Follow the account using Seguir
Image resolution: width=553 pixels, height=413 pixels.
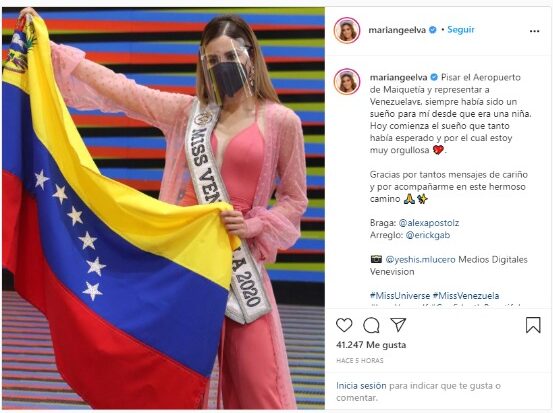coord(461,30)
